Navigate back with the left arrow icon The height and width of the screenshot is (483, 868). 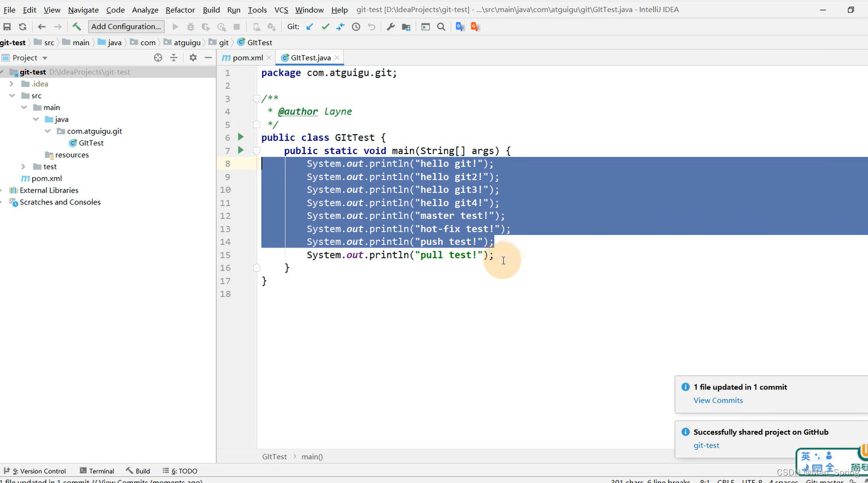tap(41, 27)
